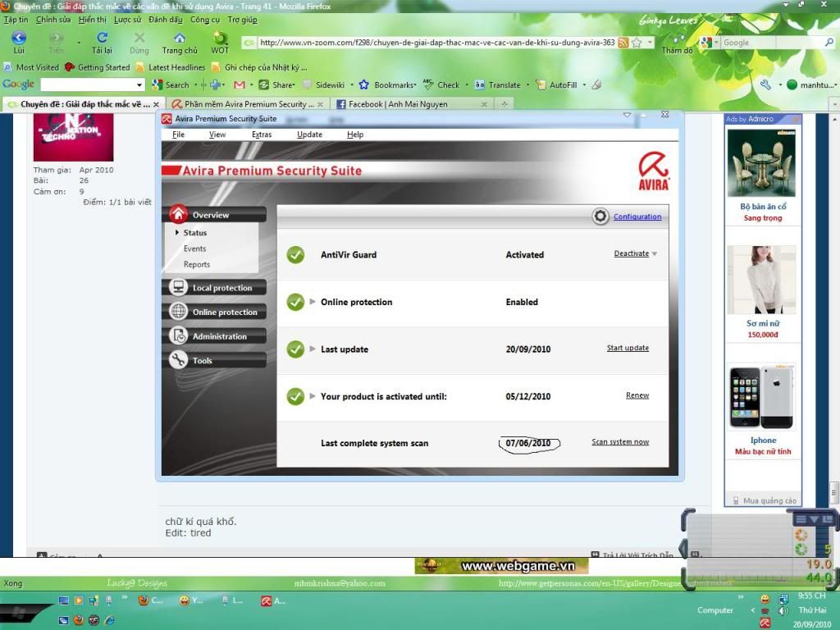This screenshot has height=630, width=840.
Task: Click the URL address bar field
Action: (436, 43)
